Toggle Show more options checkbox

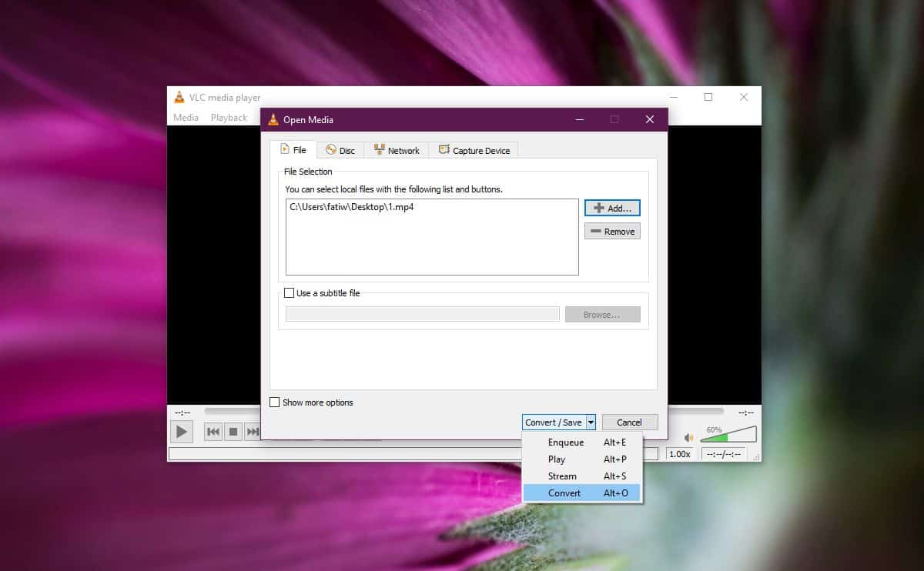pos(274,402)
